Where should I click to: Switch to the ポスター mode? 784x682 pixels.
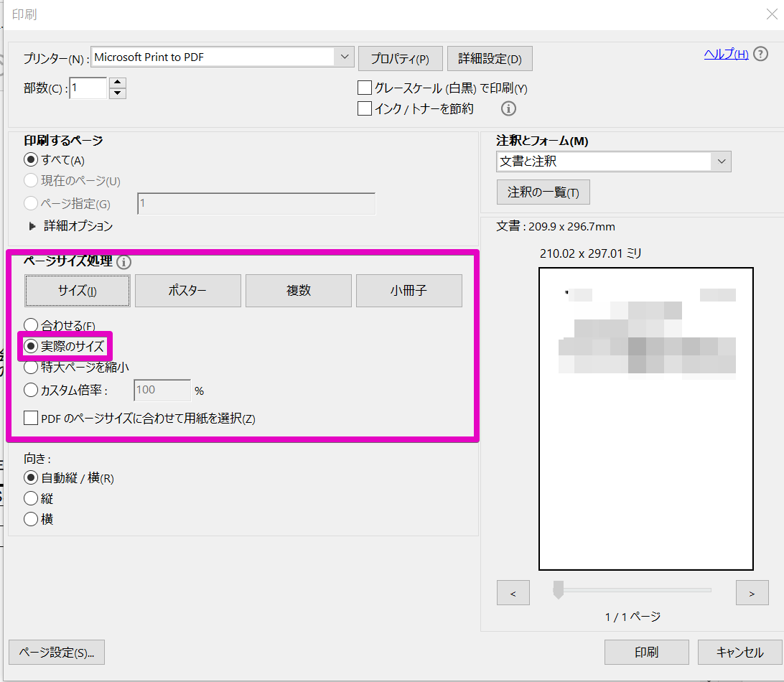[x=188, y=291]
